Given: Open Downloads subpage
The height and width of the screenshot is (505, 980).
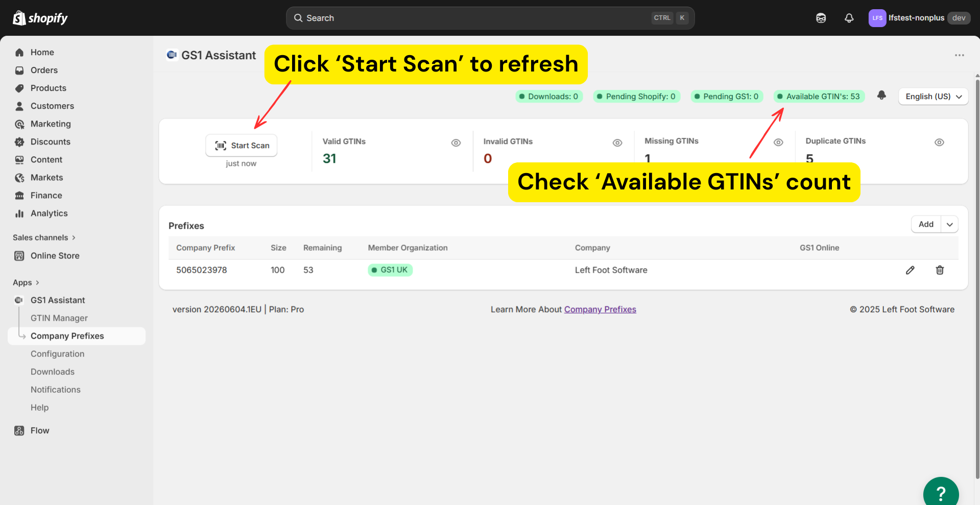Looking at the screenshot, I should click(53, 371).
